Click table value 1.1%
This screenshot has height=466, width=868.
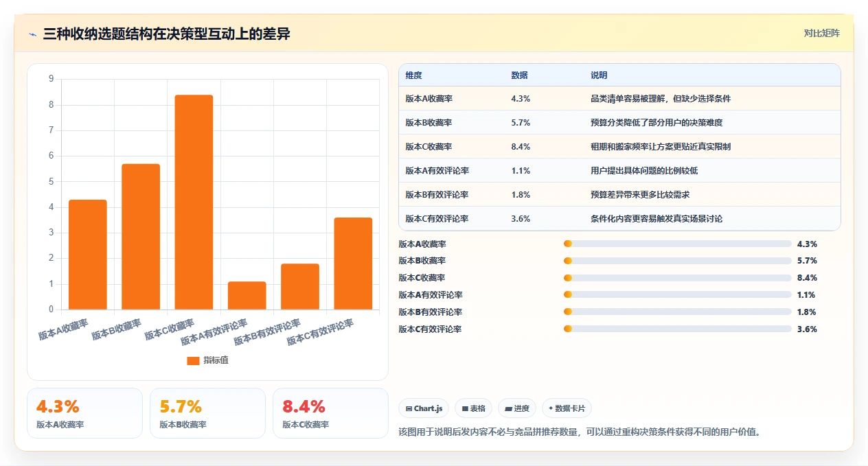coord(521,171)
